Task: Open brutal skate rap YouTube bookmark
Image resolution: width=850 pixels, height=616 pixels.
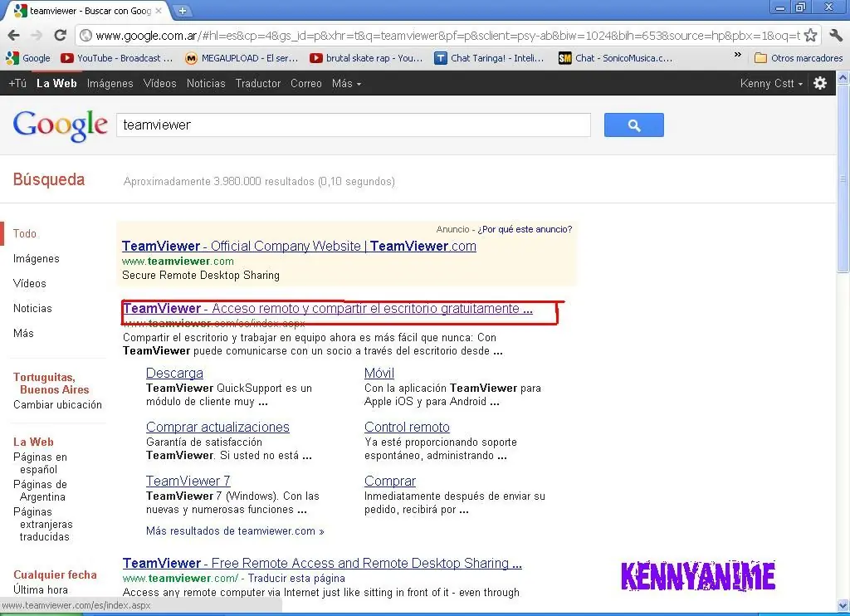Action: click(366, 58)
